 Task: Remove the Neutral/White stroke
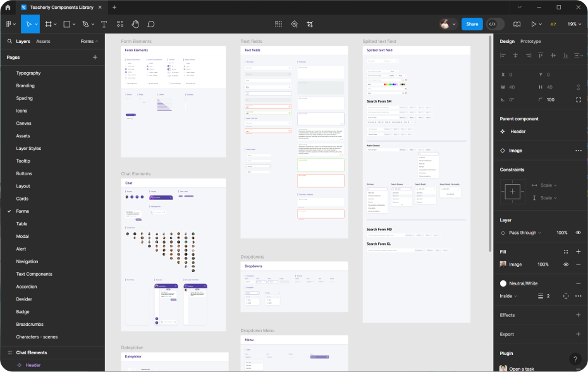coord(579,283)
